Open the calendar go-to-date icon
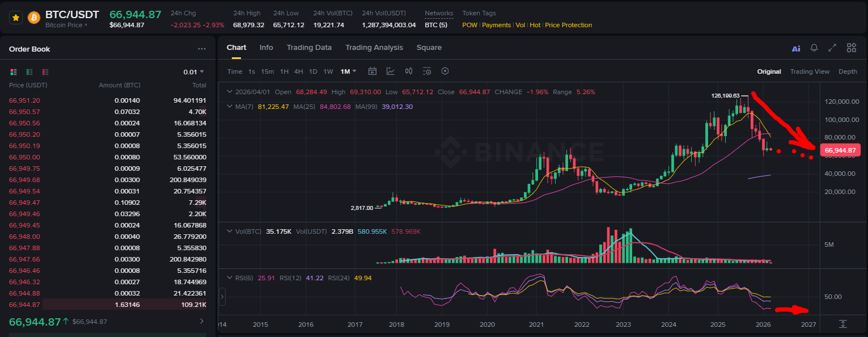The height and width of the screenshot is (337, 868). click(x=372, y=71)
